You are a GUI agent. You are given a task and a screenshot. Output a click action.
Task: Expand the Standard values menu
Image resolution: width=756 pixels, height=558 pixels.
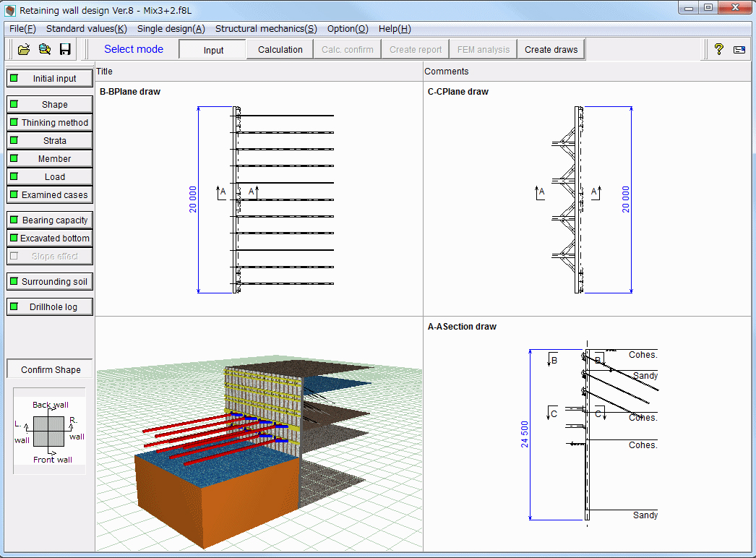tap(86, 29)
